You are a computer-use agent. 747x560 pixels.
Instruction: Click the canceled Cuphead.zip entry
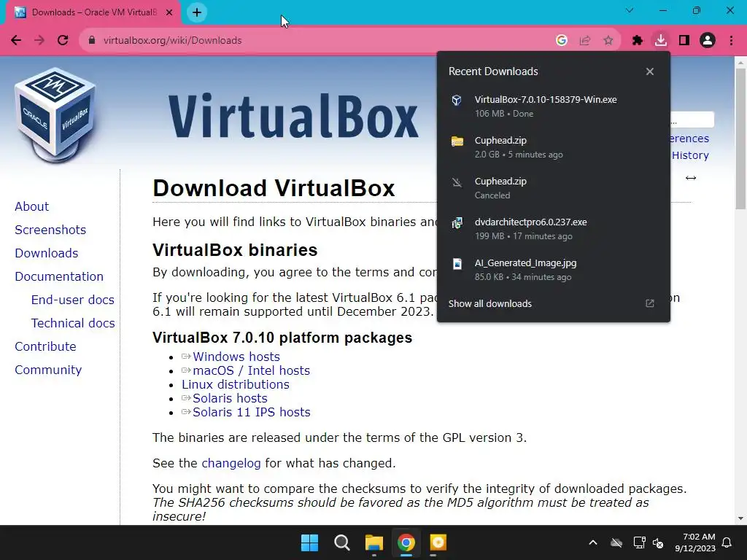(x=554, y=188)
